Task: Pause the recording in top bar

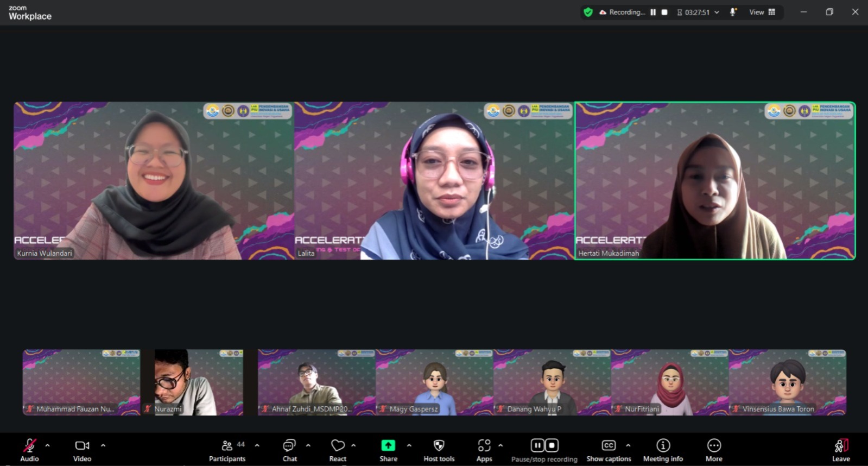Action: [653, 12]
